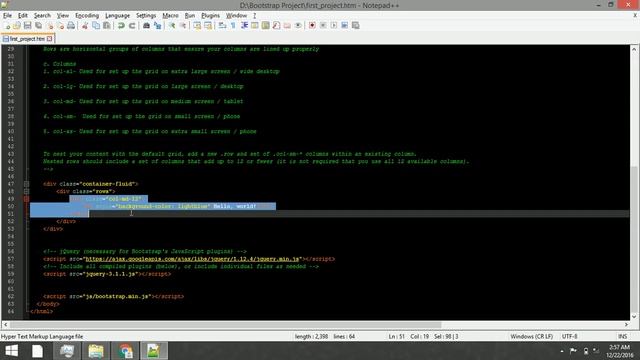Toggle synchronized vertical scrolling

tap(197, 26)
